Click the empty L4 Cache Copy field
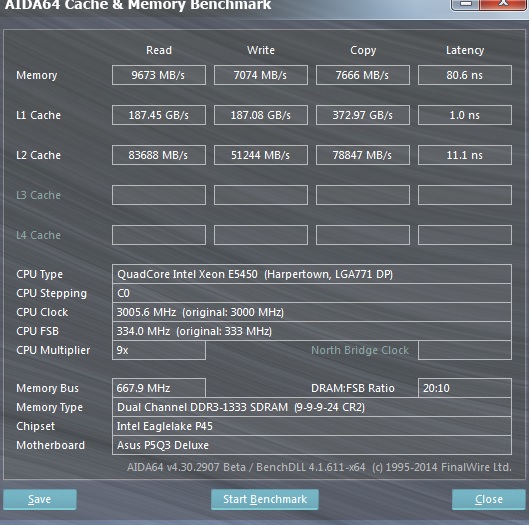This screenshot has width=529, height=525. pyautogui.click(x=363, y=235)
